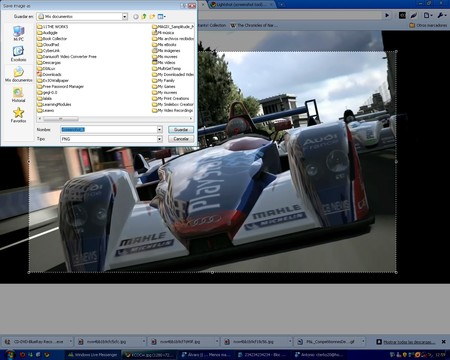Select the Mis vídeos folder
Image resolution: width=450 pixels, height=360 pixels.
[x=164, y=63]
